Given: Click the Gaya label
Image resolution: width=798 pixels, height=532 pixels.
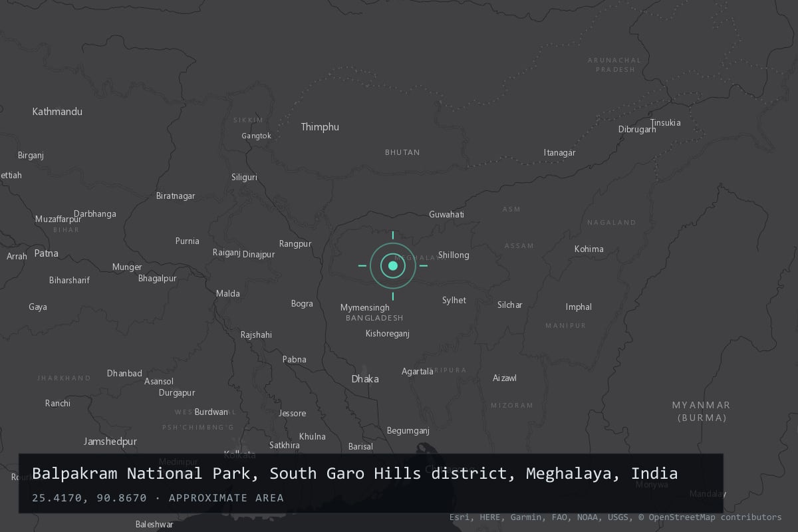Looking at the screenshot, I should pyautogui.click(x=38, y=307).
